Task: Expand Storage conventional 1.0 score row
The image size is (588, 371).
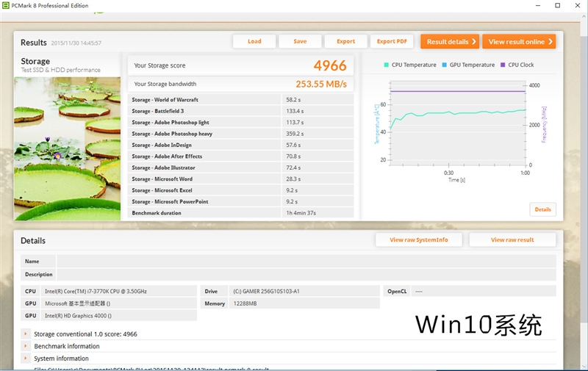Action: [26, 334]
